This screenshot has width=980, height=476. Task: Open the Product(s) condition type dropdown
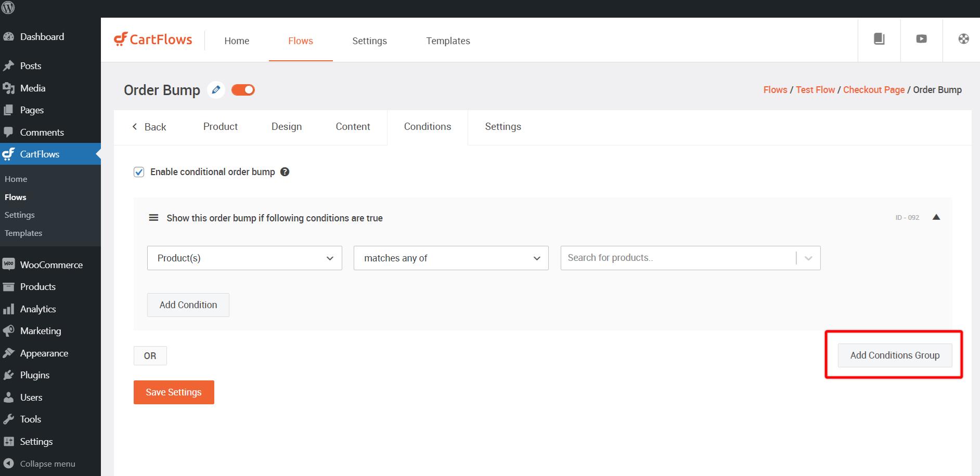(x=244, y=258)
